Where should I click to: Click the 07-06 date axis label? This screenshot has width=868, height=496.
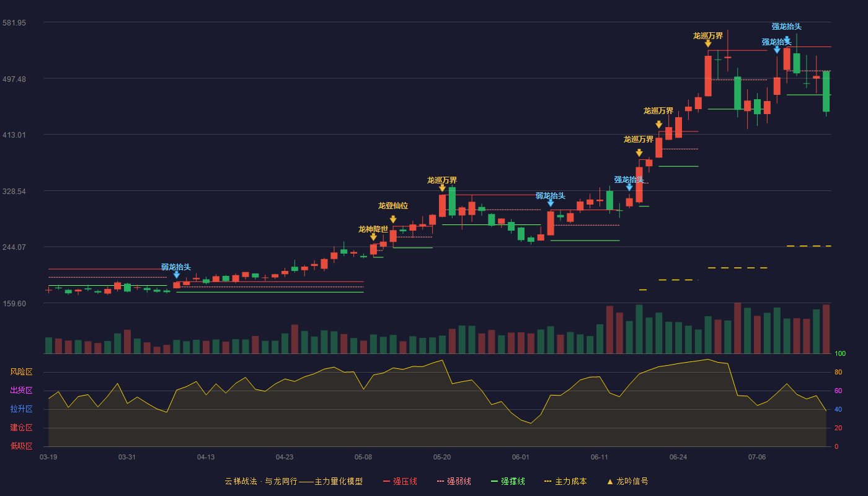click(757, 457)
